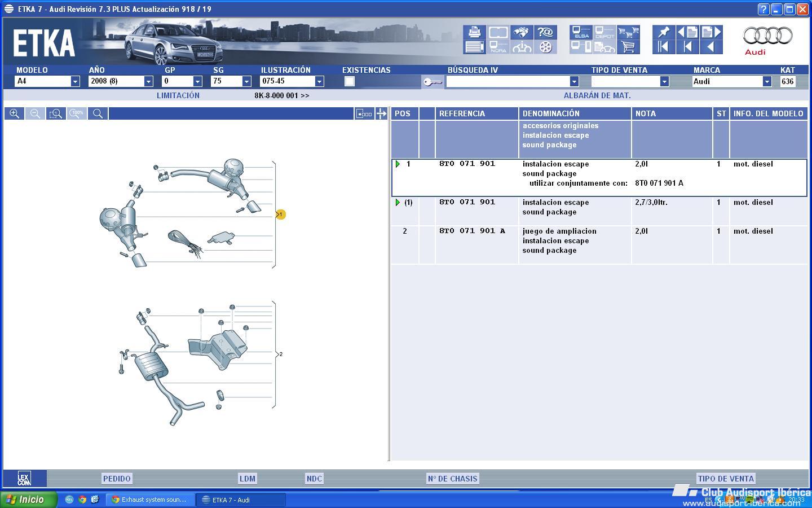Expand row 1 green triangle marker

[398, 164]
